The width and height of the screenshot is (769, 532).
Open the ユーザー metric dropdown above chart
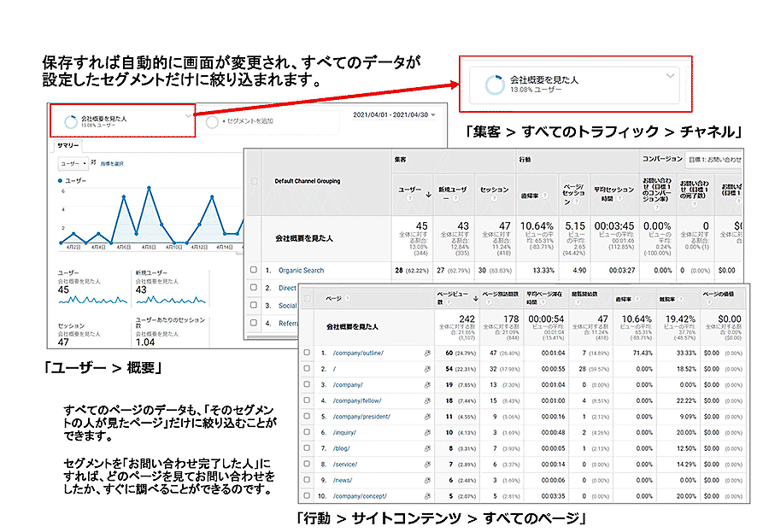point(73,162)
